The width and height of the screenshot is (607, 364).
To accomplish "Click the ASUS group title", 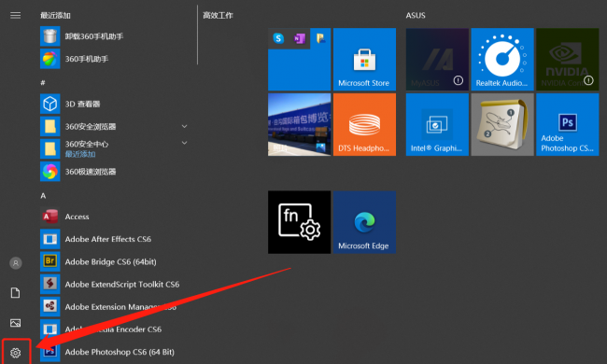I will coord(416,16).
